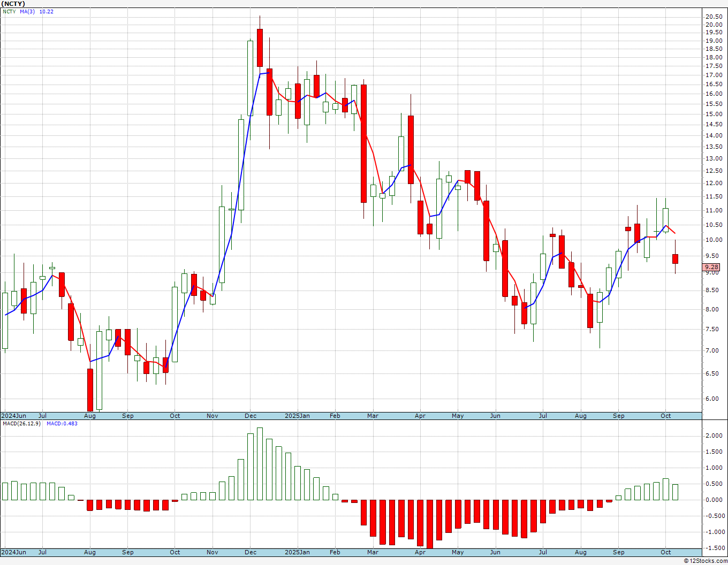Click Apr on the MACD panel date axis
The height and width of the screenshot is (565, 728).
pos(420,552)
